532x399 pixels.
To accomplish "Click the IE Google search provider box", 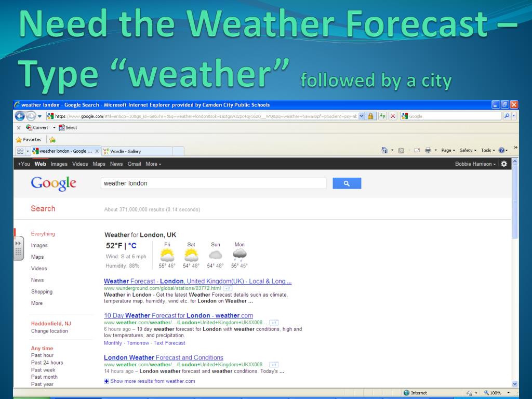I will (x=450, y=116).
